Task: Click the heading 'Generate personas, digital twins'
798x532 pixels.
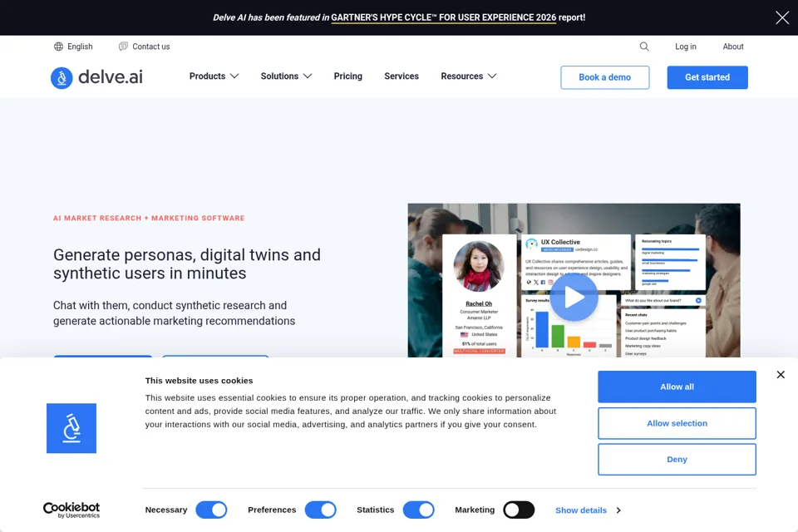Action: (187, 264)
